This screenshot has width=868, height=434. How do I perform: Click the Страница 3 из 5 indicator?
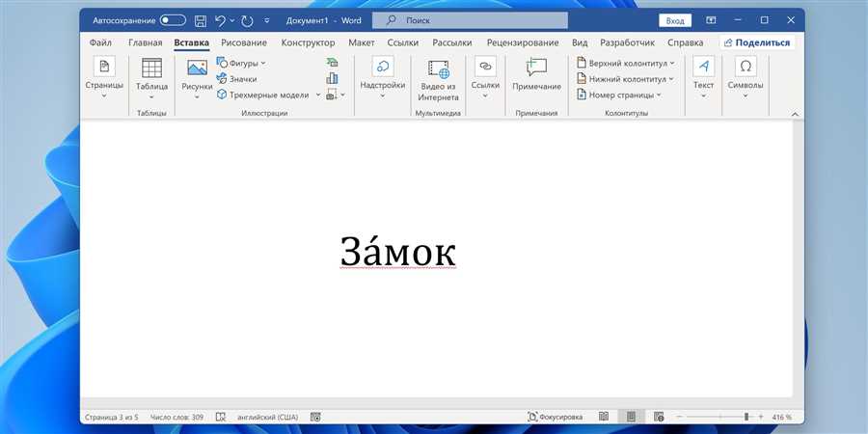pos(111,417)
